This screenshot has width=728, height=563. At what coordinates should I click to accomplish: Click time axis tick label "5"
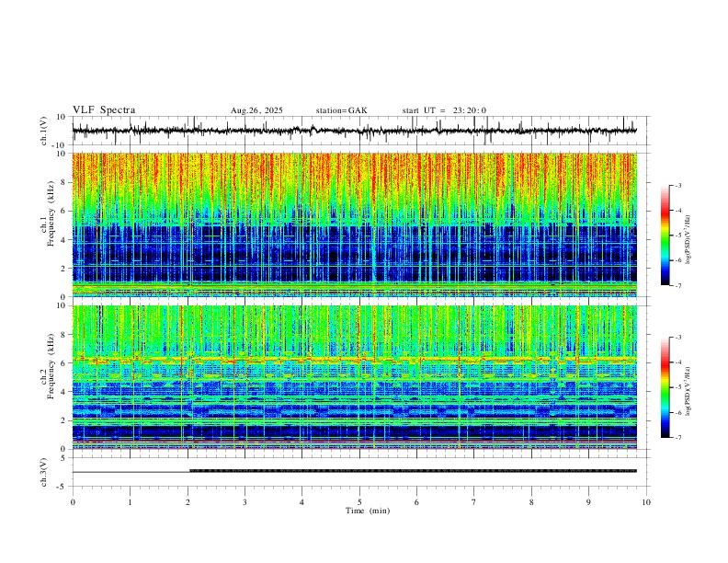tap(359, 502)
